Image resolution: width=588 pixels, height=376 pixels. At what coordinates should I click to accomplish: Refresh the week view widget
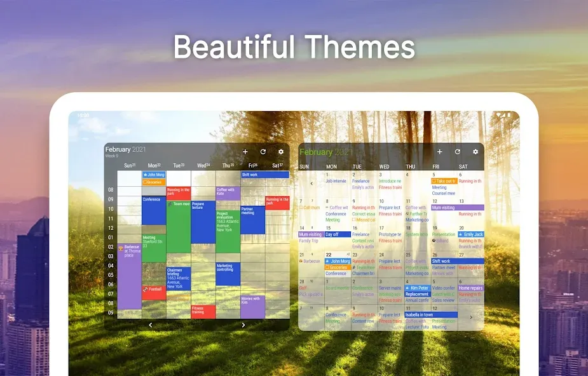[x=263, y=152]
